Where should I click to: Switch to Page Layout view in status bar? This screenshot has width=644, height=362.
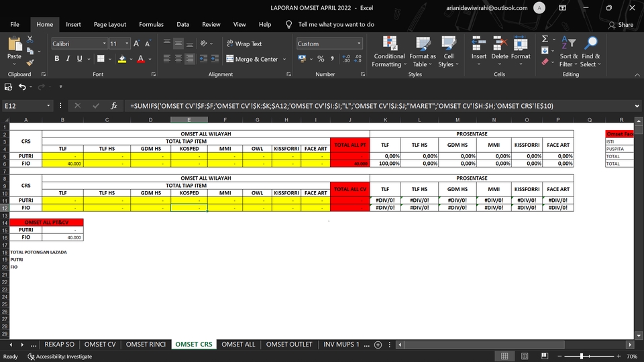[x=525, y=356]
